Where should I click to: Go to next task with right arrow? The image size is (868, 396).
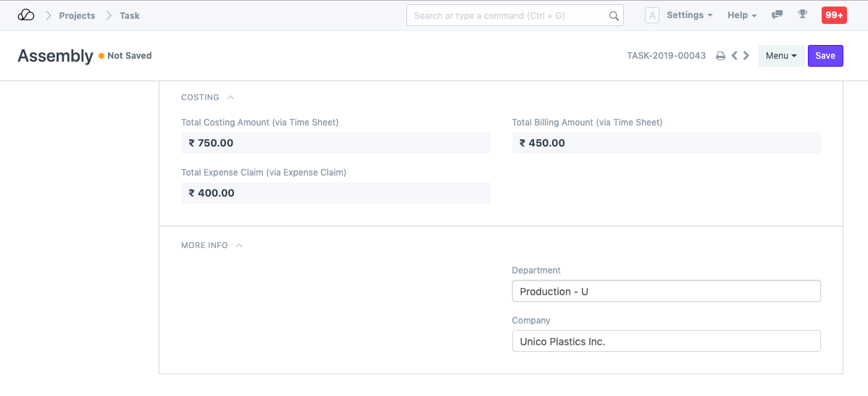pos(746,56)
